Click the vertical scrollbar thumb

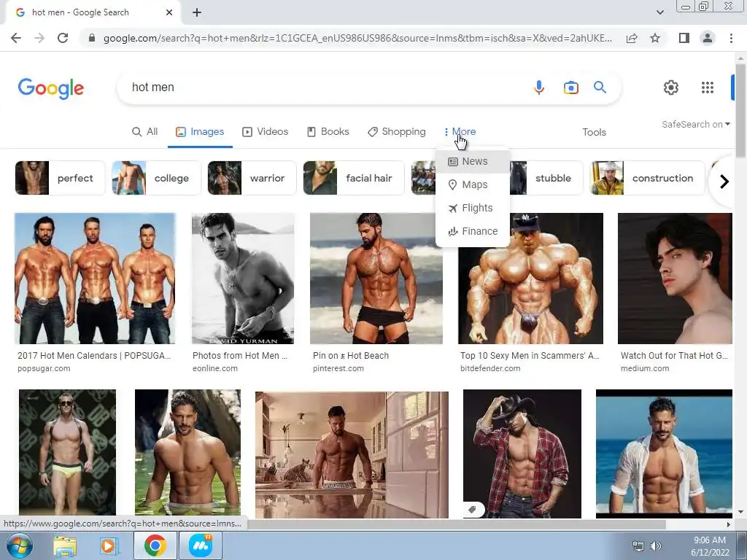740,109
